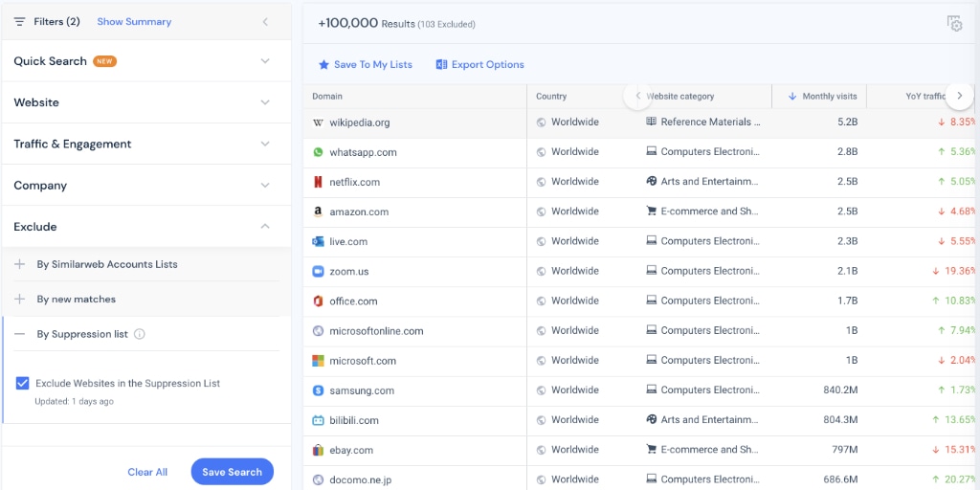Click Clear All filters link
Screen dimensions: 980x490
pos(147,472)
